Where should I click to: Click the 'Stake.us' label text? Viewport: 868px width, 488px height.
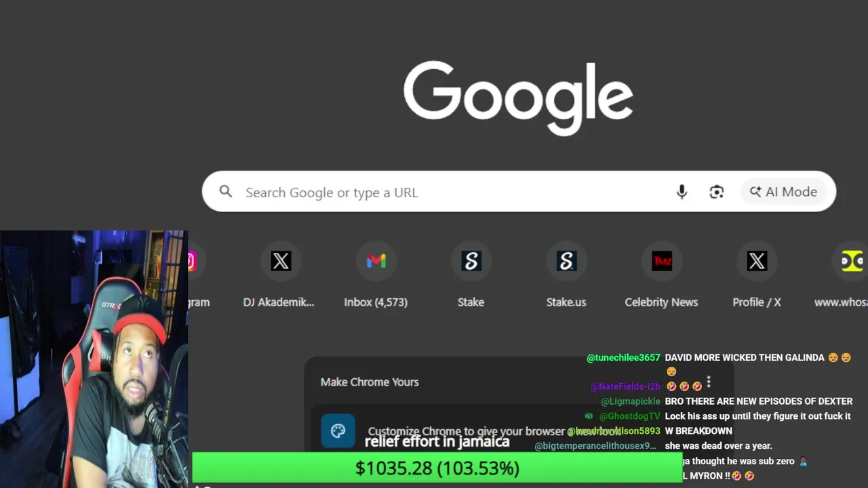[x=566, y=302]
